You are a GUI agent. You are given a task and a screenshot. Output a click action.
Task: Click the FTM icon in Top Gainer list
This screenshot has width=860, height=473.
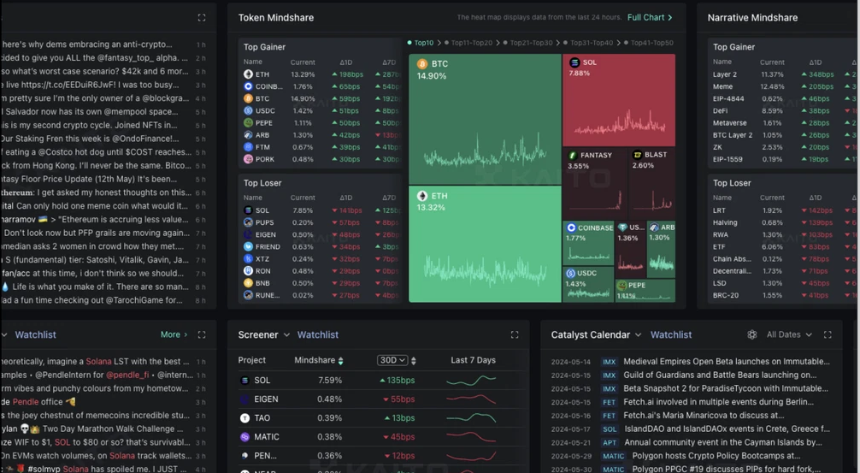coord(248,147)
